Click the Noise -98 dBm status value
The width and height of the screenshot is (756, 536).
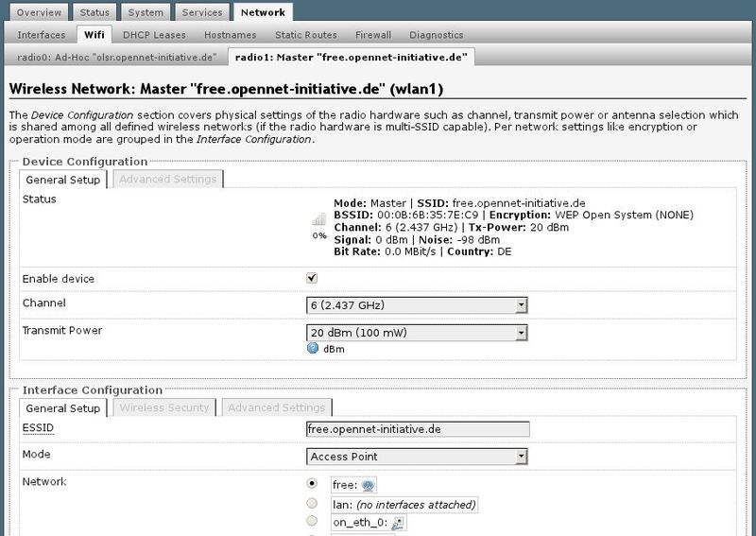click(x=478, y=240)
